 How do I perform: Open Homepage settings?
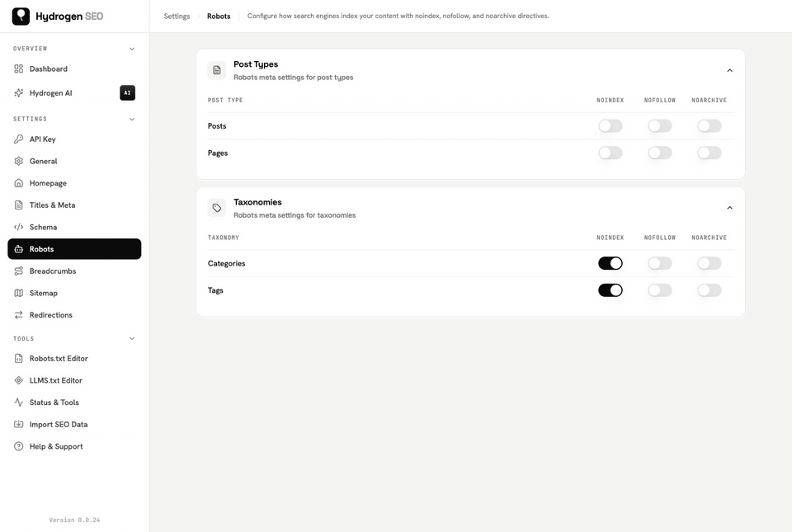pyautogui.click(x=74, y=183)
